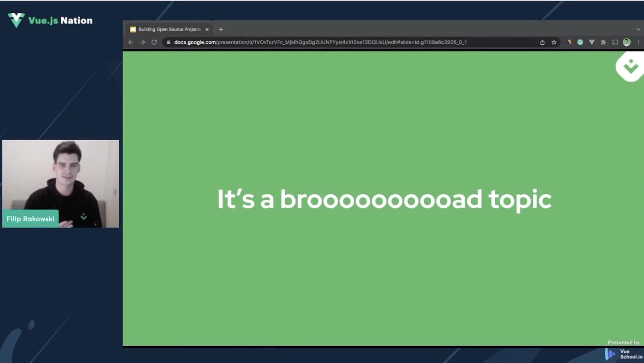Open the Vue devtools extension icon
This screenshot has width=644, height=363.
[x=592, y=42]
